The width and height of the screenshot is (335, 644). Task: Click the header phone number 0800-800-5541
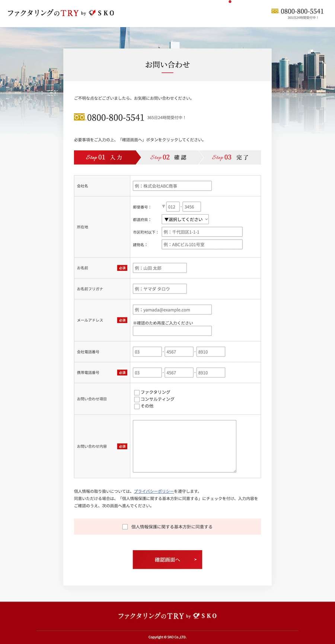pyautogui.click(x=302, y=11)
